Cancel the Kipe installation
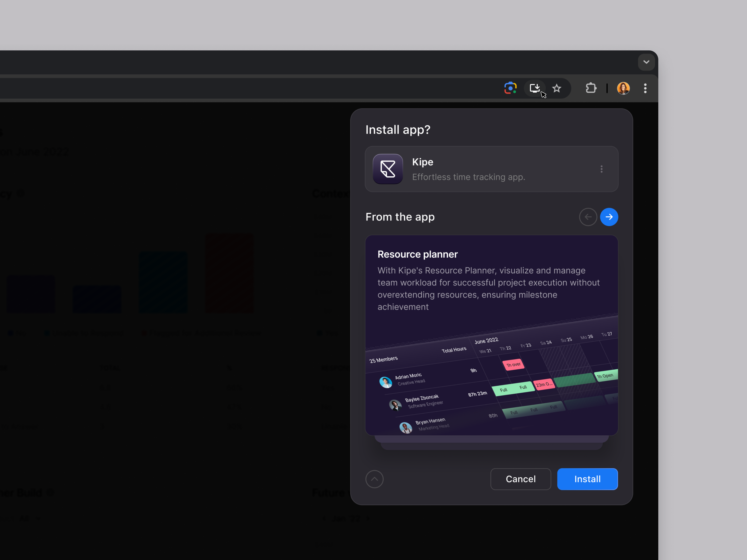Viewport: 747px width, 560px height. (520, 479)
